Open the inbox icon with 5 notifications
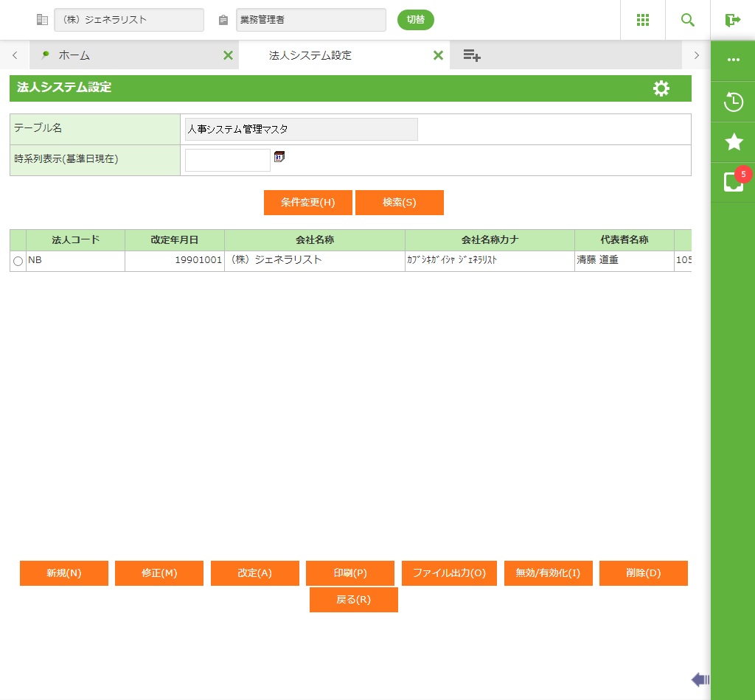The image size is (755, 700). click(733, 181)
